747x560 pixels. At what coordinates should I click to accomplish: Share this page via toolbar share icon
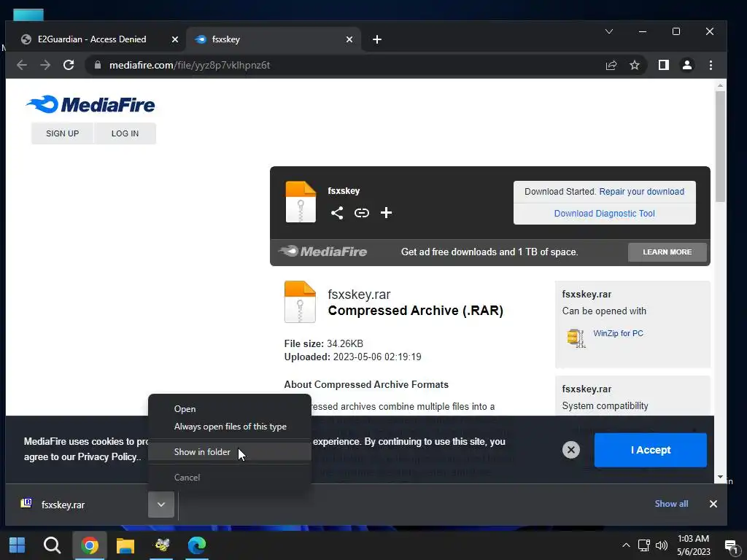click(x=611, y=65)
